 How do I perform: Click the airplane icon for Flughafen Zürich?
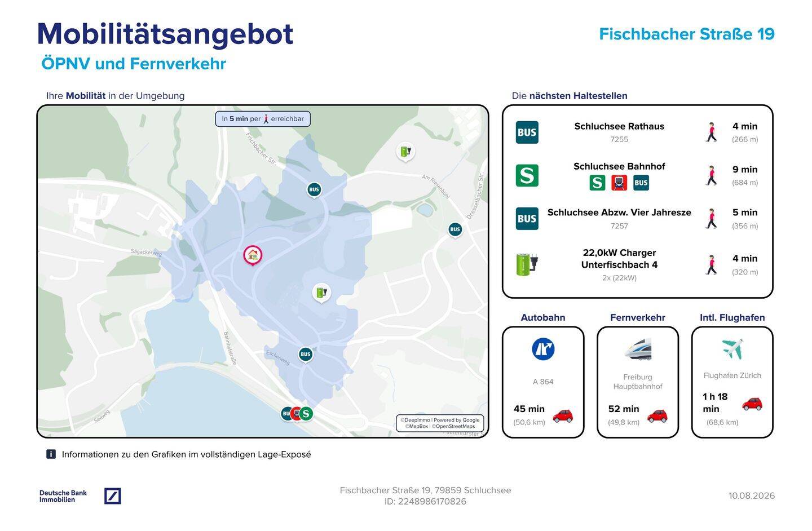click(x=732, y=349)
